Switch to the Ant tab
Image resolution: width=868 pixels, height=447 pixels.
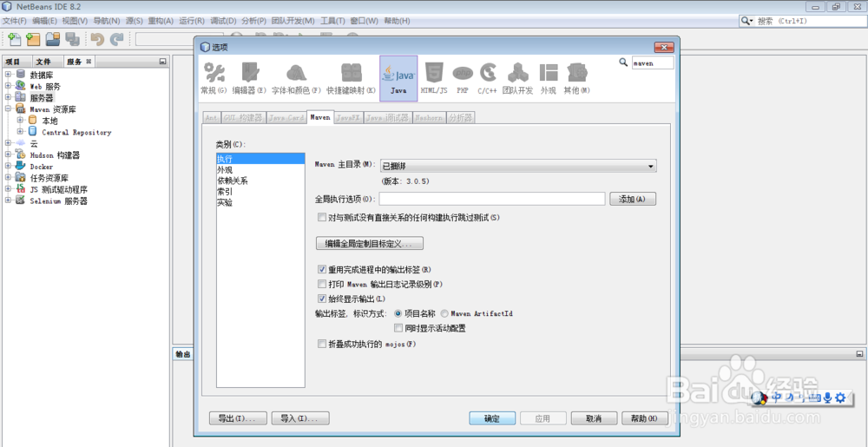coord(212,118)
